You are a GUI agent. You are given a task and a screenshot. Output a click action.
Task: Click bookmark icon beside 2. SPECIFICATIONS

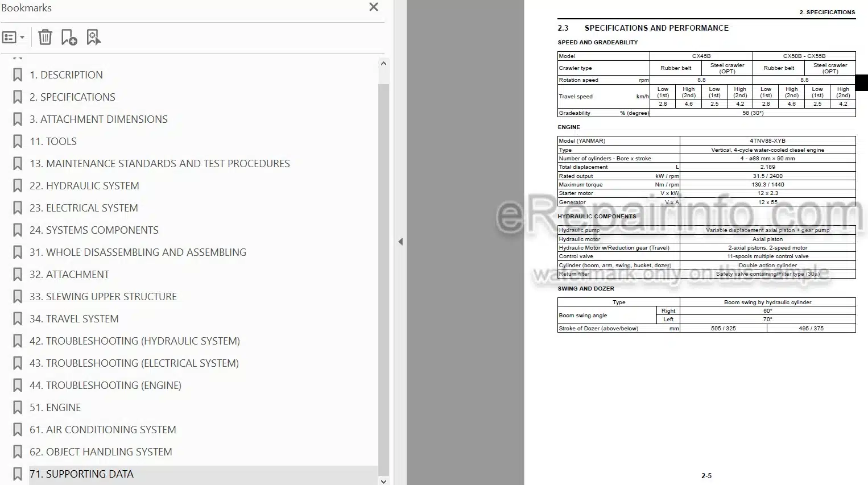18,97
